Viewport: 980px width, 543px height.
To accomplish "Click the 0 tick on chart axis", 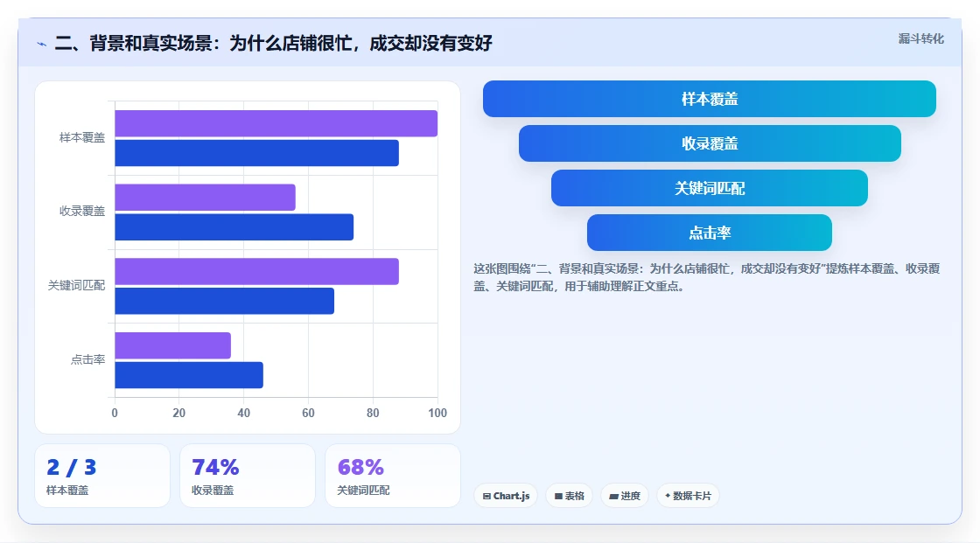I will click(x=115, y=413).
